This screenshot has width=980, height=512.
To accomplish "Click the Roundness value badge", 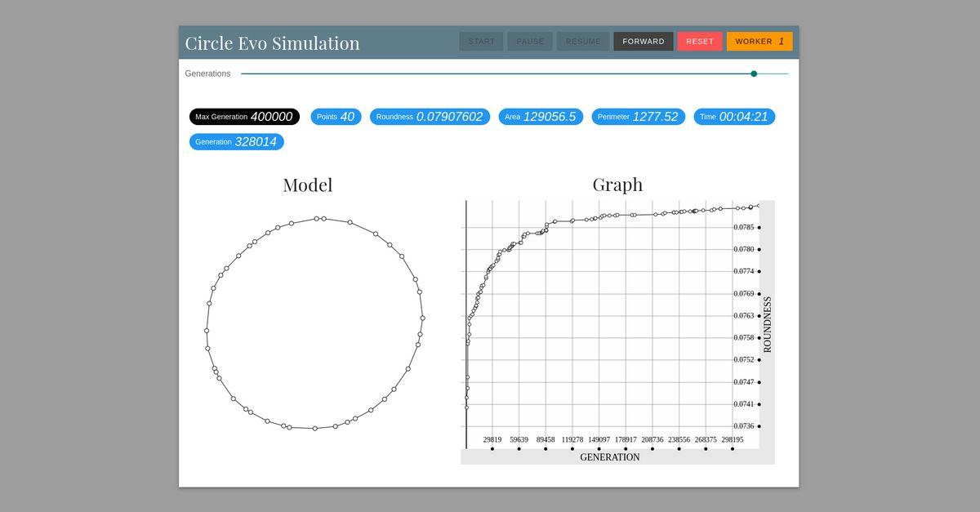I will 430,116.
